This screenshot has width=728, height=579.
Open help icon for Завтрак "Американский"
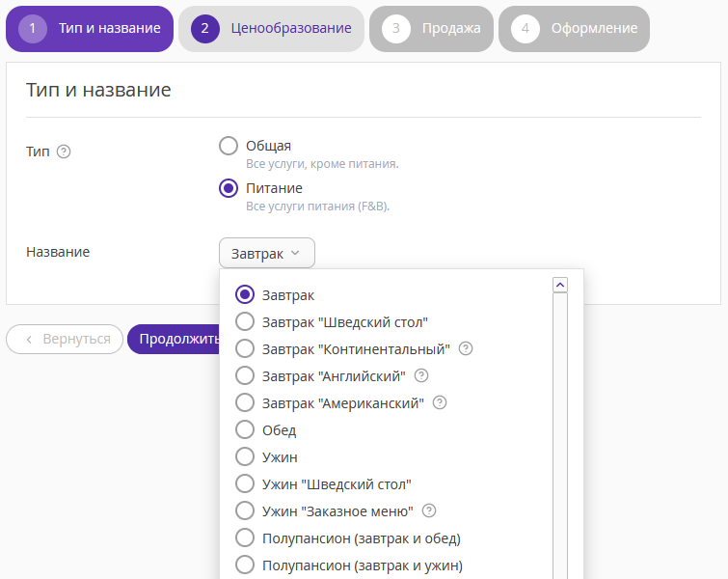click(x=440, y=402)
